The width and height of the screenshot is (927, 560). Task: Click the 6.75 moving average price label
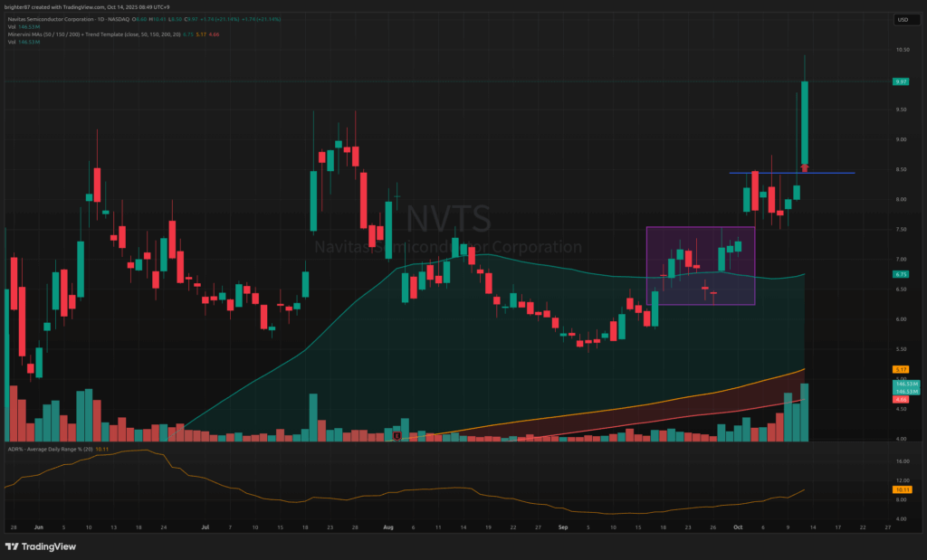click(x=901, y=274)
